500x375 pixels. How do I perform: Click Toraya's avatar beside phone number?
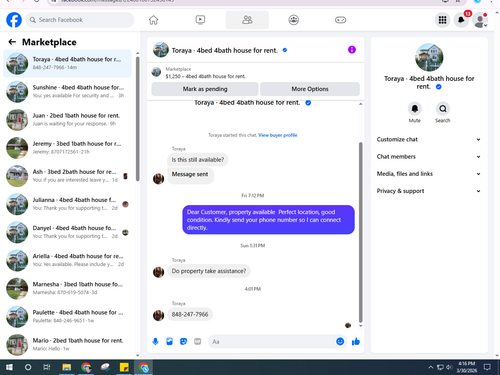[158, 315]
